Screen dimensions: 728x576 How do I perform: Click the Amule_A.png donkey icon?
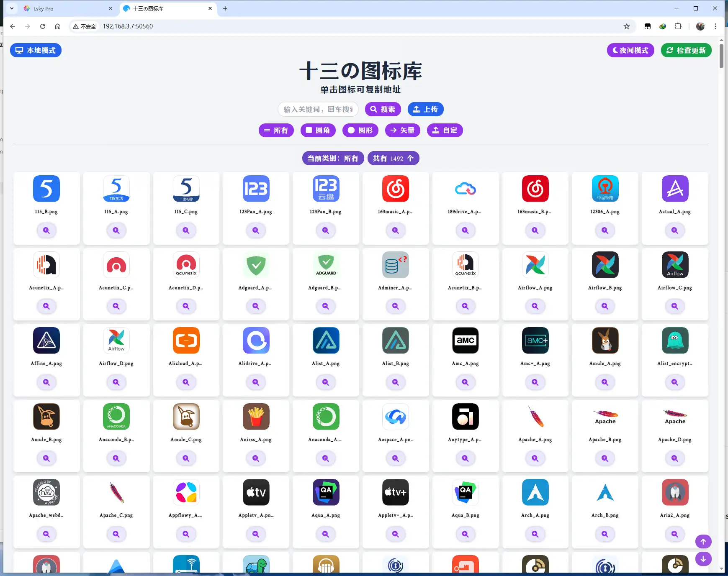pyautogui.click(x=605, y=340)
